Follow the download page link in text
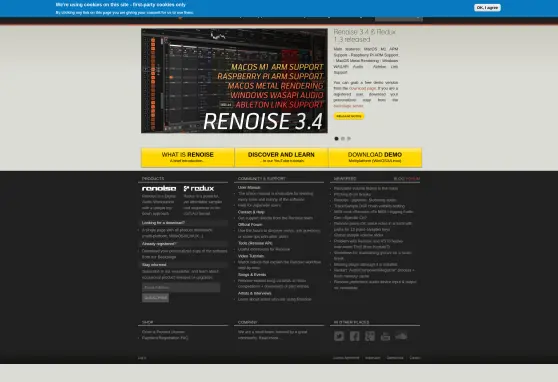558x382 pixels. (363, 88)
